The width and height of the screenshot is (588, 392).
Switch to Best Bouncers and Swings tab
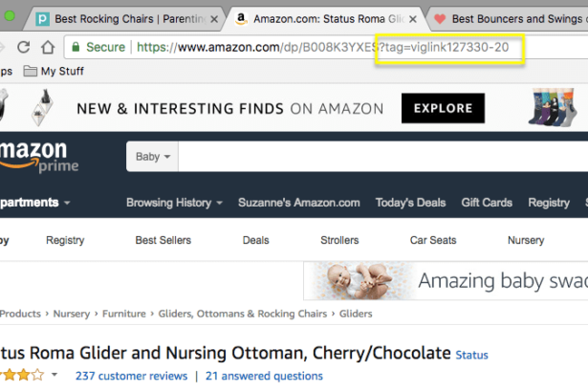[x=510, y=19]
